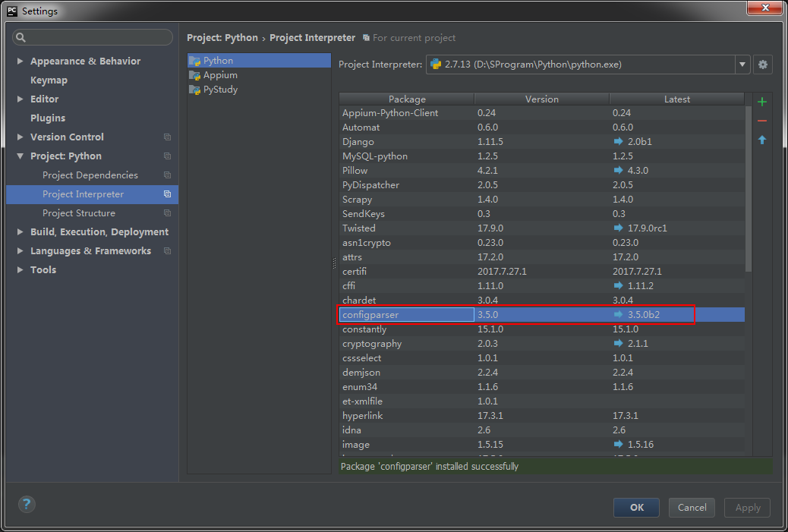
Task: Click the copy icon beside Project Structure
Action: click(x=167, y=213)
